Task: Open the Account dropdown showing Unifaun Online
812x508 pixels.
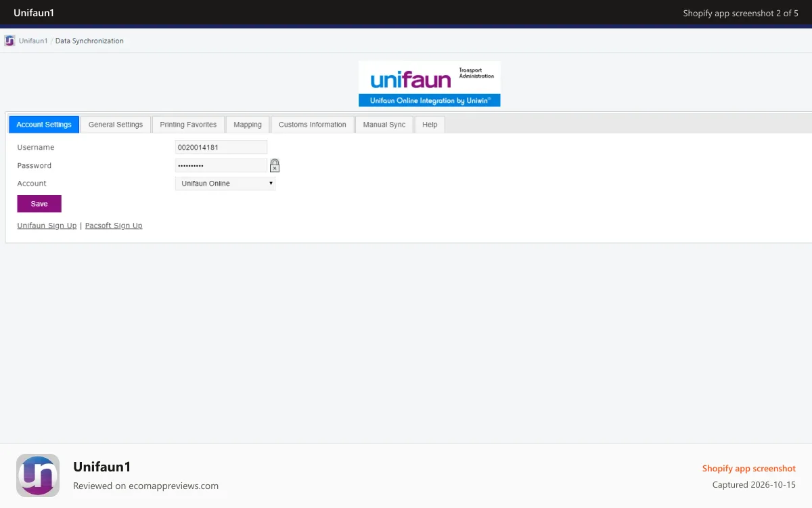Action: tap(225, 184)
